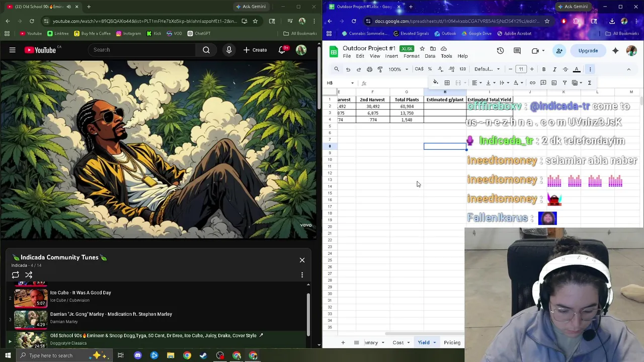The height and width of the screenshot is (362, 644).
Task: Open Steam from the Windows taskbar
Action: coord(203,355)
